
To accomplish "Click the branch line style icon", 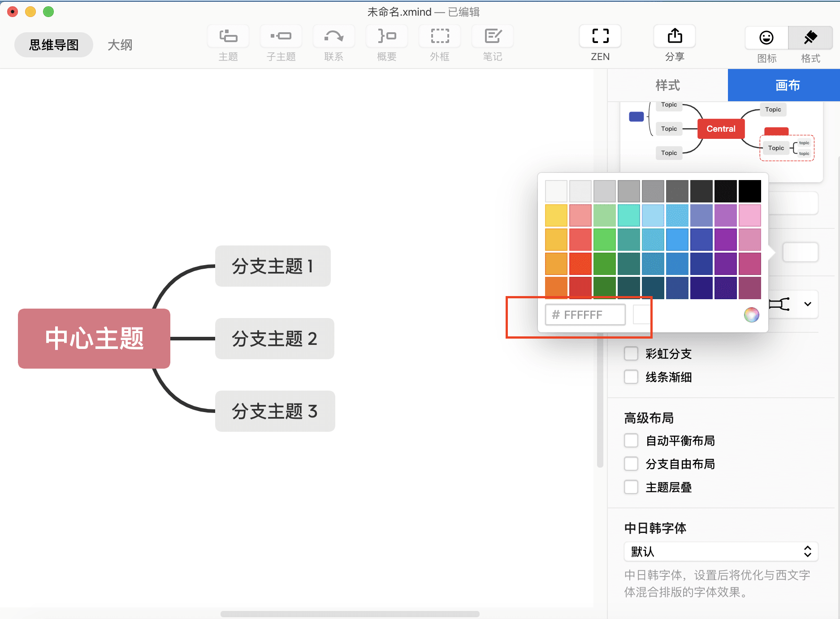I will [779, 305].
